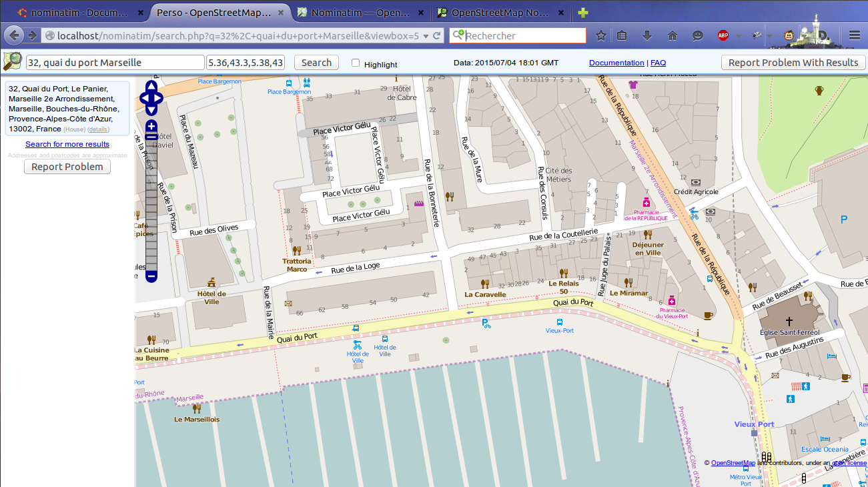Zoom out with the bottom minus button

coord(151,276)
